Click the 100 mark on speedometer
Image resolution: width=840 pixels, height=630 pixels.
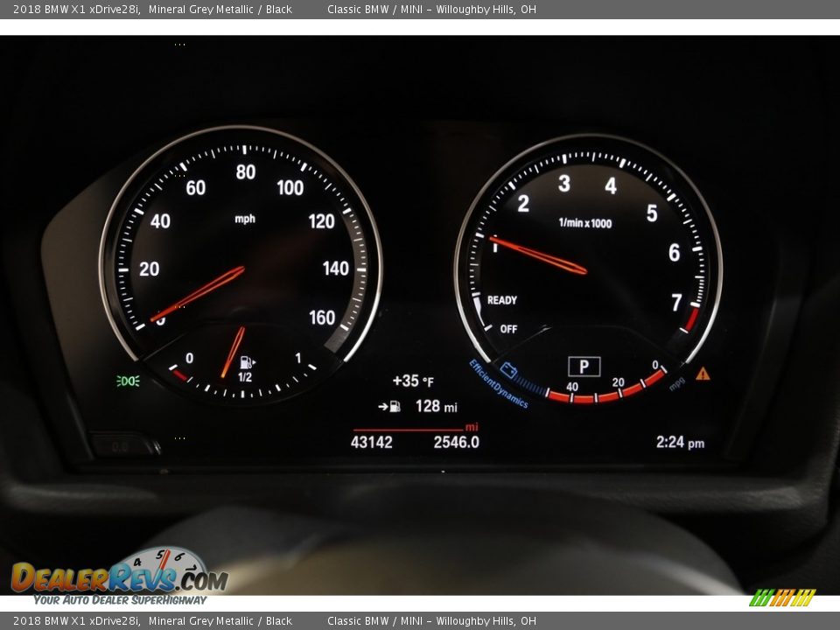[290, 187]
